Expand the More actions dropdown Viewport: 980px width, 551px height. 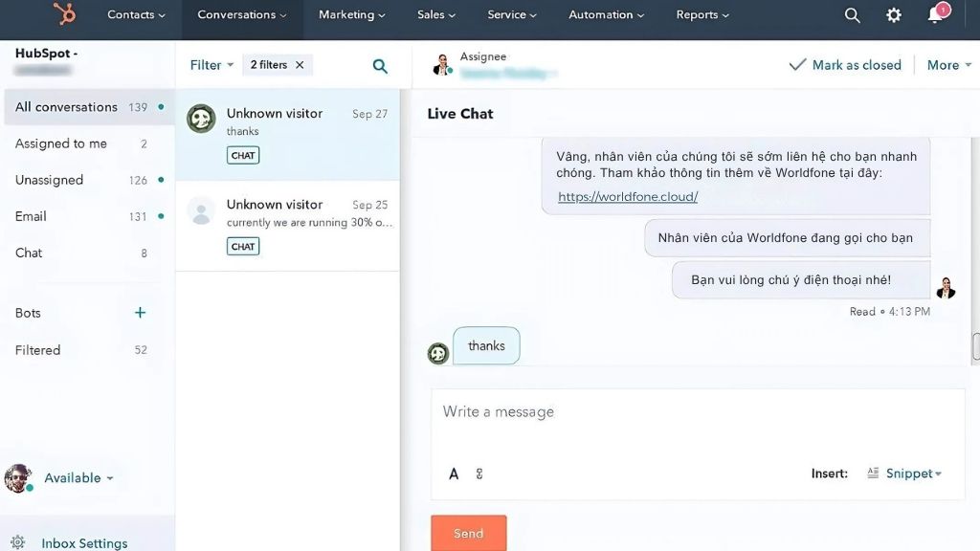pyautogui.click(x=949, y=65)
